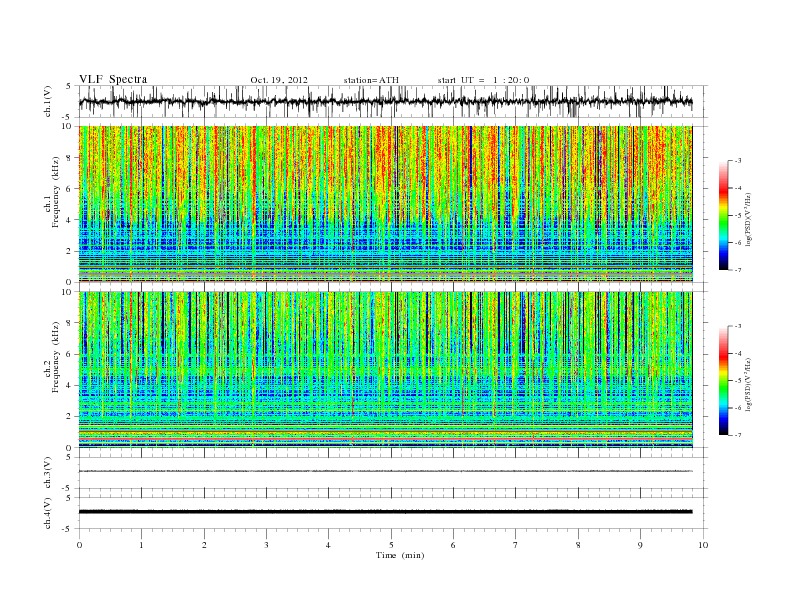The height and width of the screenshot is (612, 792).
Task: Click the ch.1 voltage waveform trace
Action: (386, 101)
